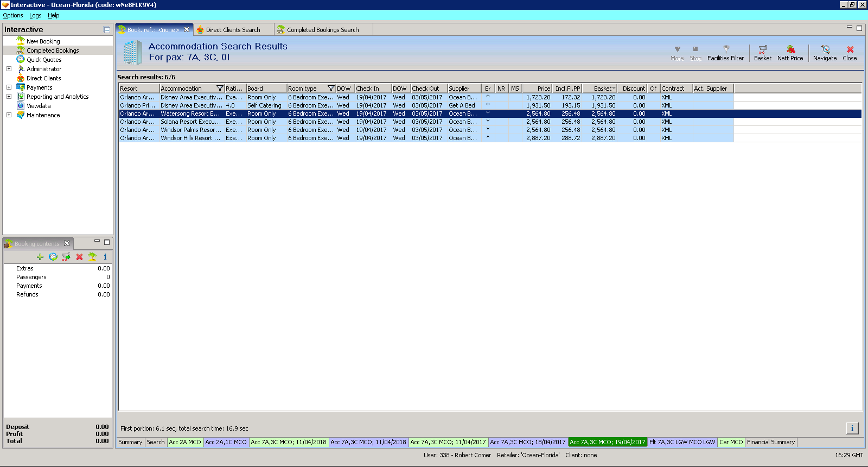Click the palm tree island icon in Booking contents
868x467 pixels.
92,257
